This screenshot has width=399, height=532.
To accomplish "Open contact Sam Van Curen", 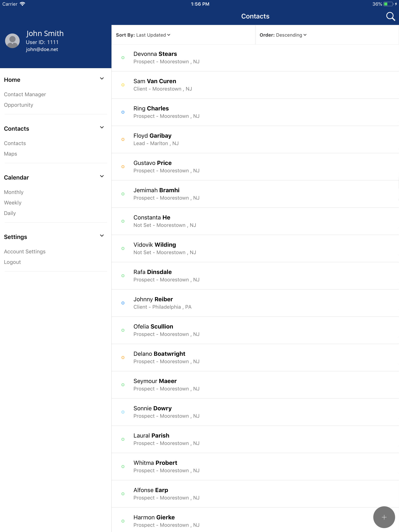I will [x=255, y=85].
